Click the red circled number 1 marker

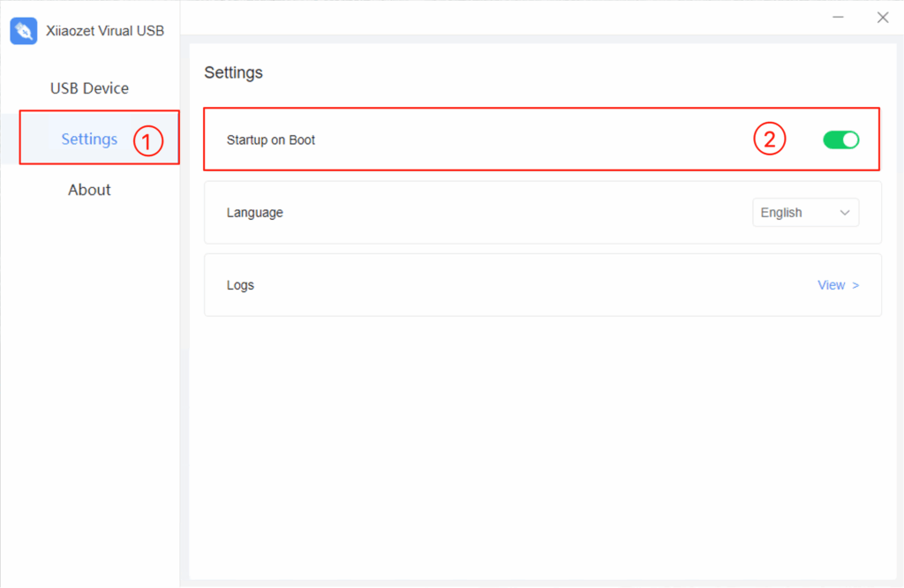[x=148, y=139]
